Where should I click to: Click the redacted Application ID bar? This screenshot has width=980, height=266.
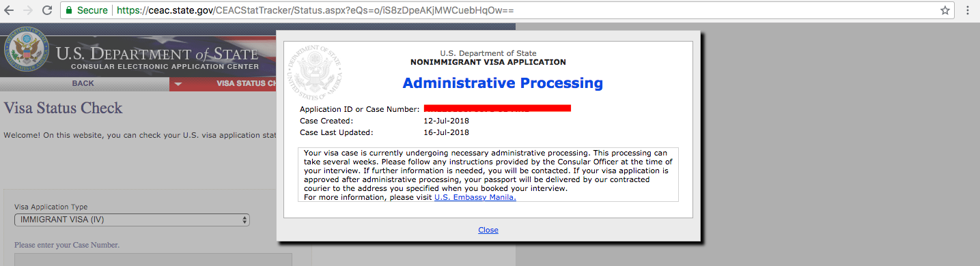[497, 108]
